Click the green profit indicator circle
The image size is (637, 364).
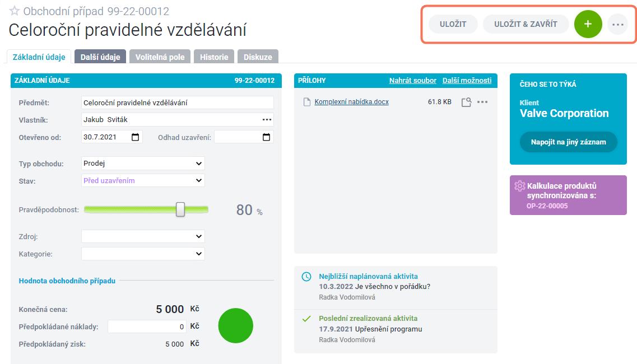click(236, 325)
